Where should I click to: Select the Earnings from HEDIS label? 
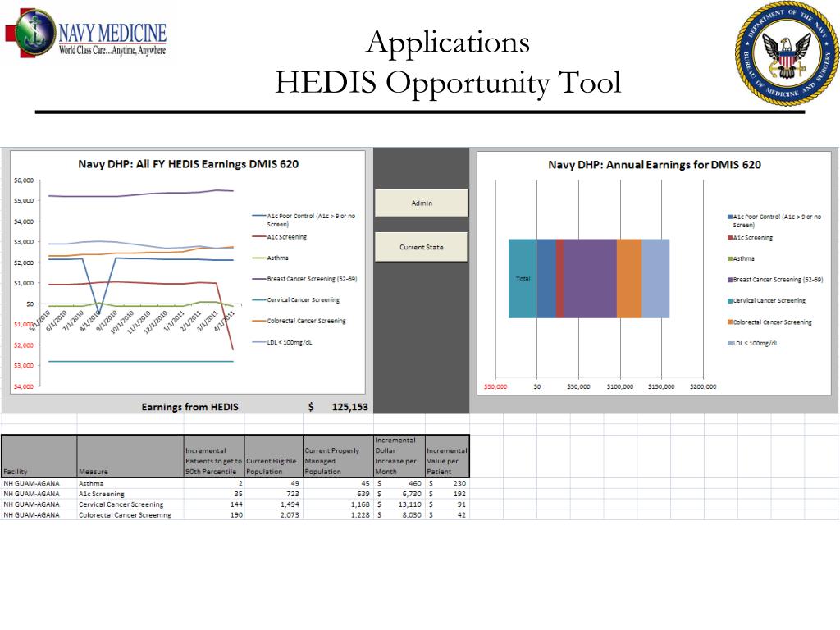pos(189,407)
